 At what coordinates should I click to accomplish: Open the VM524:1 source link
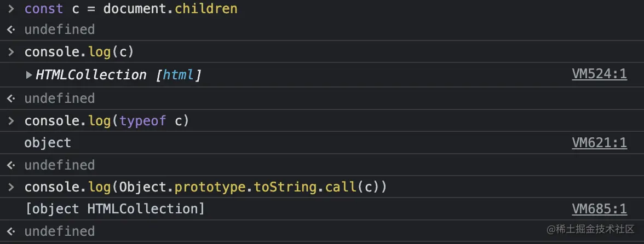599,74
